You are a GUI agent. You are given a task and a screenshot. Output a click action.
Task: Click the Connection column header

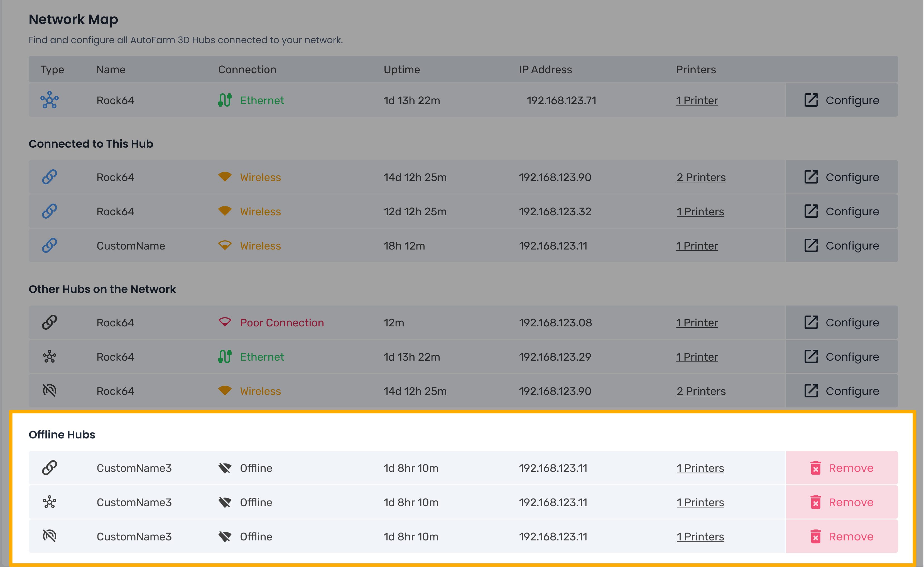tap(247, 69)
